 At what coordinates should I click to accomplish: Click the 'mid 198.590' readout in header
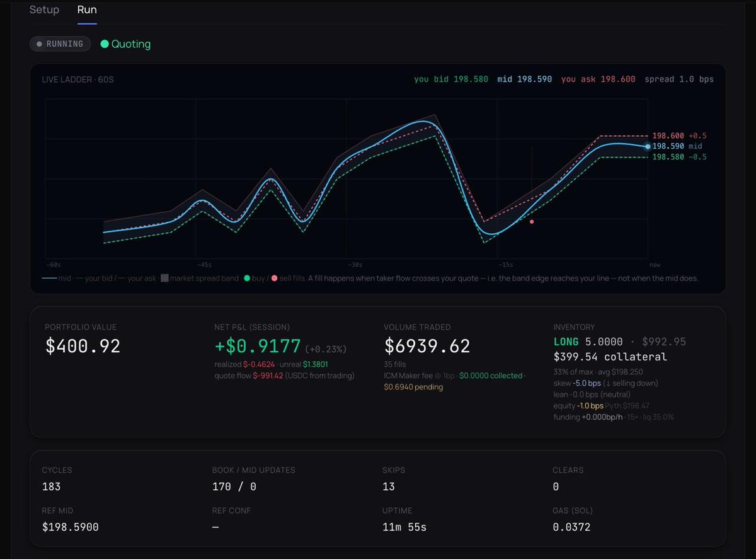click(x=524, y=79)
